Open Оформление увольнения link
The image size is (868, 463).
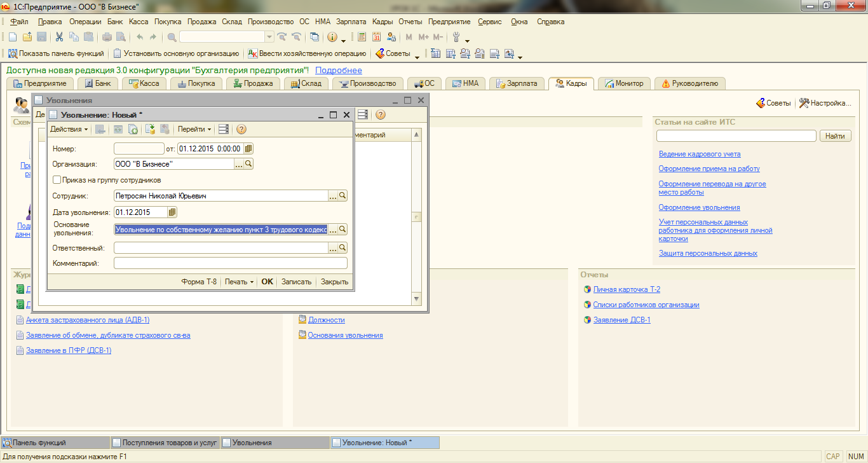[699, 207]
